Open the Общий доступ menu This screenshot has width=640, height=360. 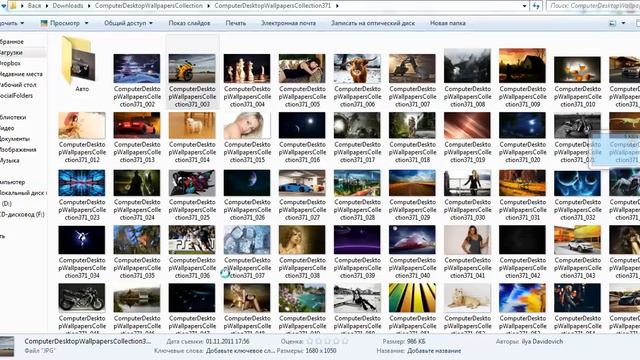[128, 23]
